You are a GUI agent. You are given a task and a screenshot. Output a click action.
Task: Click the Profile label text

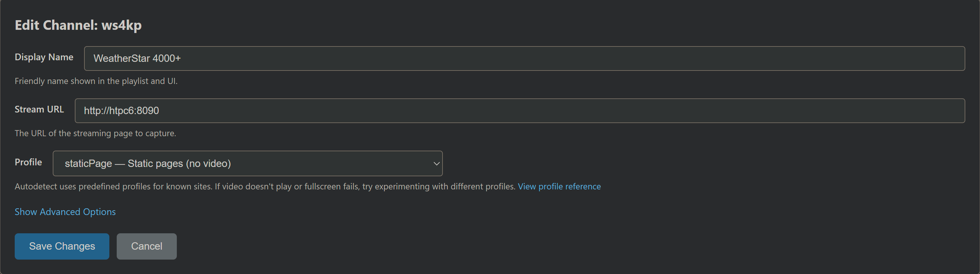[x=28, y=162]
